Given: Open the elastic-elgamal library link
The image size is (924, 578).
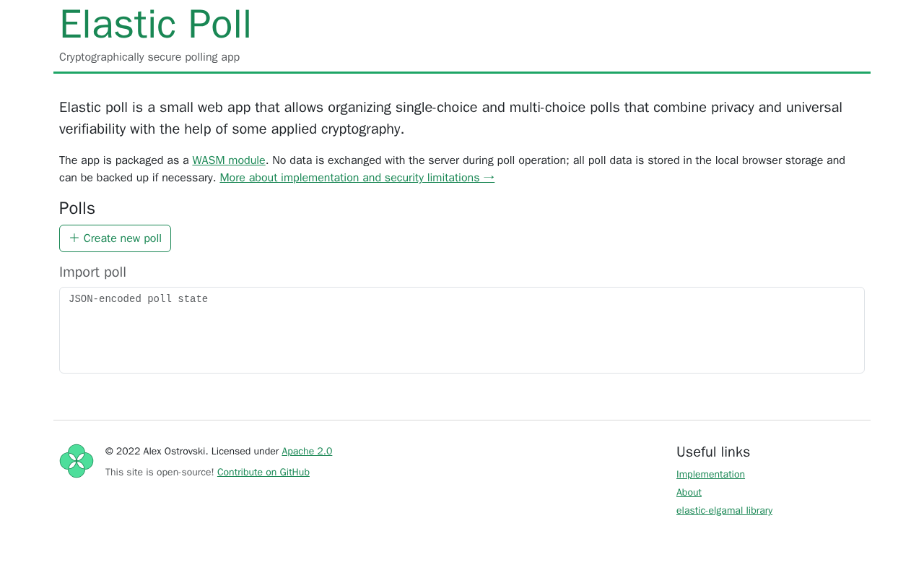Looking at the screenshot, I should (x=724, y=511).
